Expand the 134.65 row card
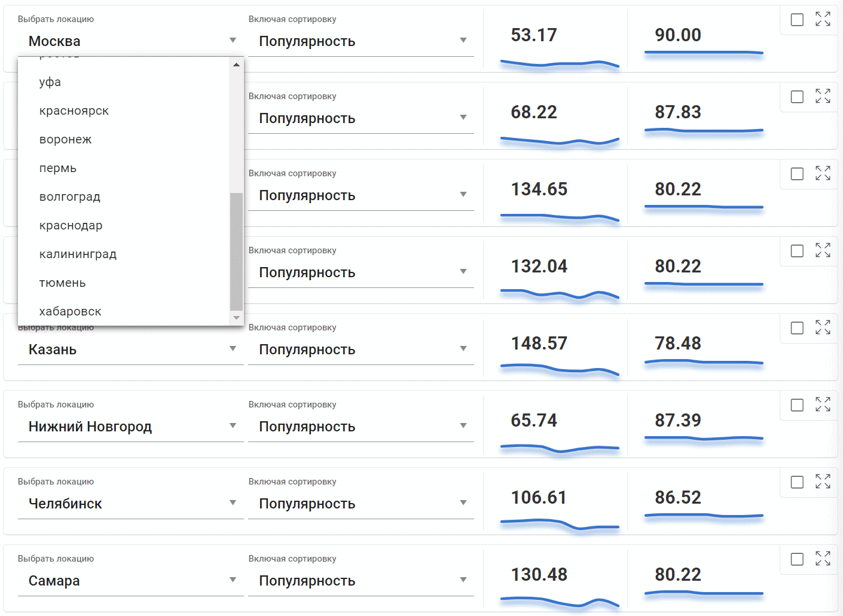This screenshot has width=843, height=616. pyautogui.click(x=823, y=173)
